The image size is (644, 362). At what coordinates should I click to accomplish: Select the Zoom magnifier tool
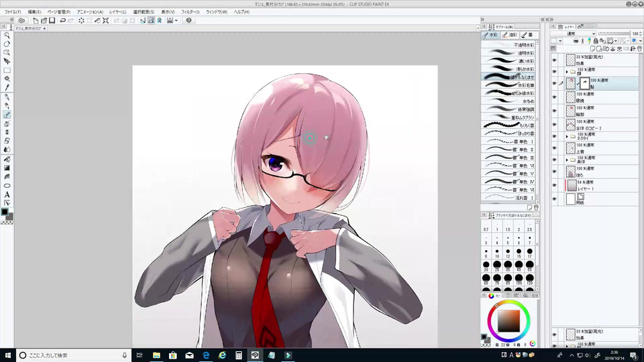coord(7,36)
